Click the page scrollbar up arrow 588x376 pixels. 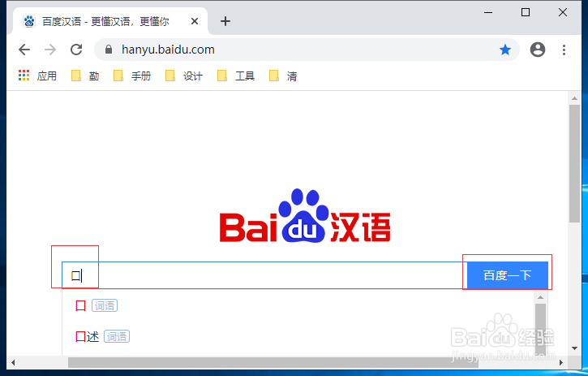point(574,98)
